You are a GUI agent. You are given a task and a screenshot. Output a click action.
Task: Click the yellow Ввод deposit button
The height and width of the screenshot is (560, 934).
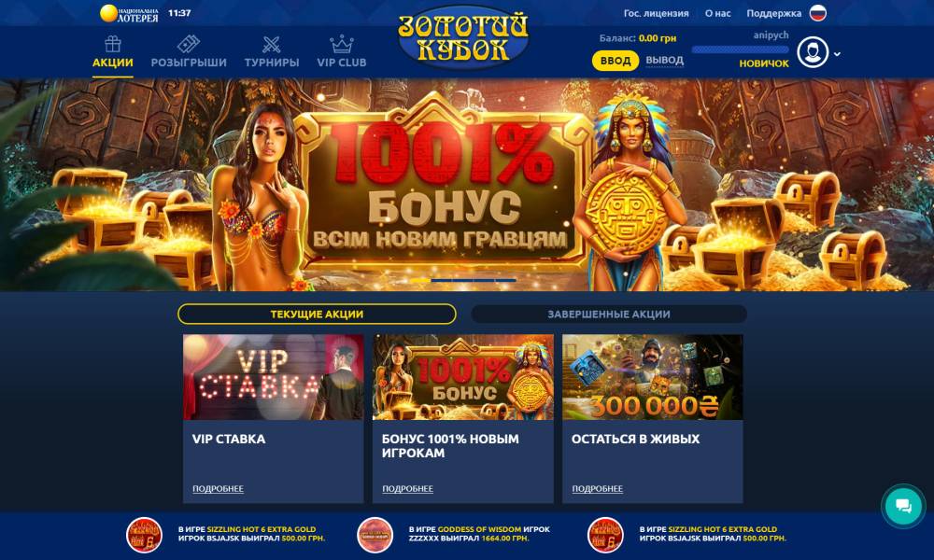(x=616, y=61)
